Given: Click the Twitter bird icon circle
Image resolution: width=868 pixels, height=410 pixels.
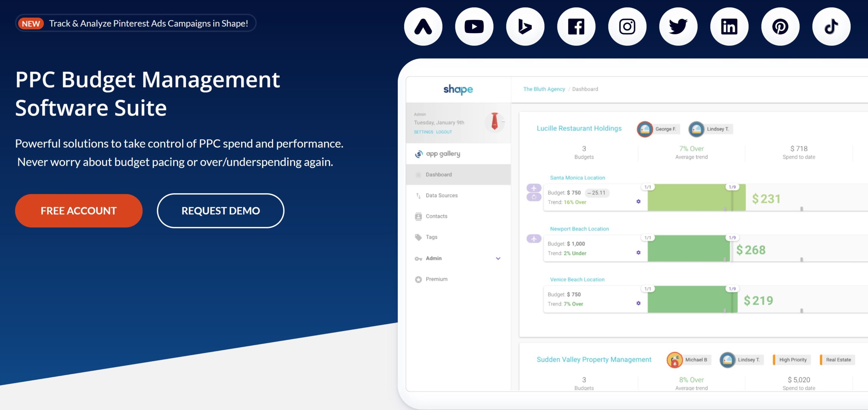Looking at the screenshot, I should tap(678, 26).
